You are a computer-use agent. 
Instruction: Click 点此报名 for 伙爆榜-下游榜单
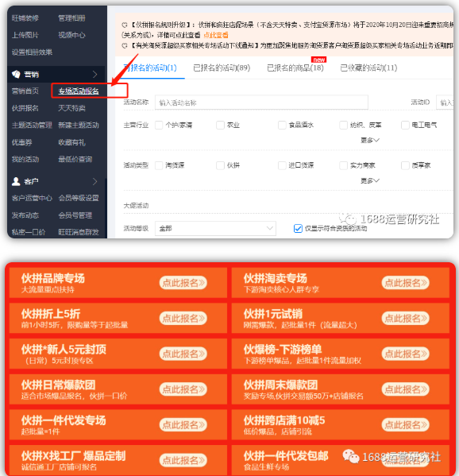(405, 354)
